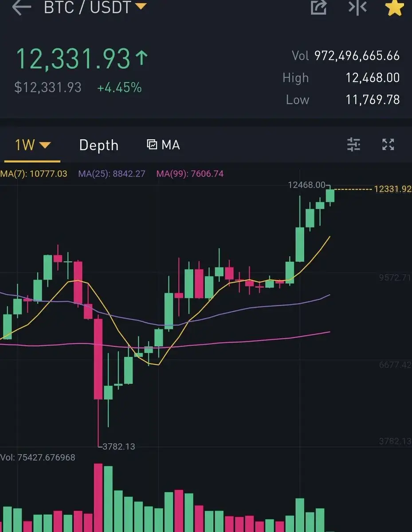Expand chart to fullscreen
Image resolution: width=412 pixels, height=532 pixels.
(388, 145)
